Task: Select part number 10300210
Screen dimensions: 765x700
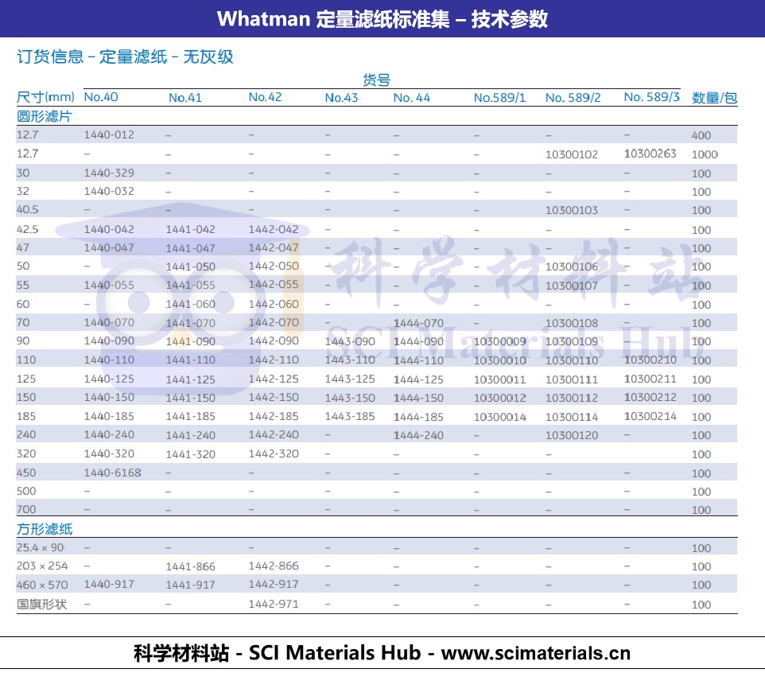Action: [650, 360]
